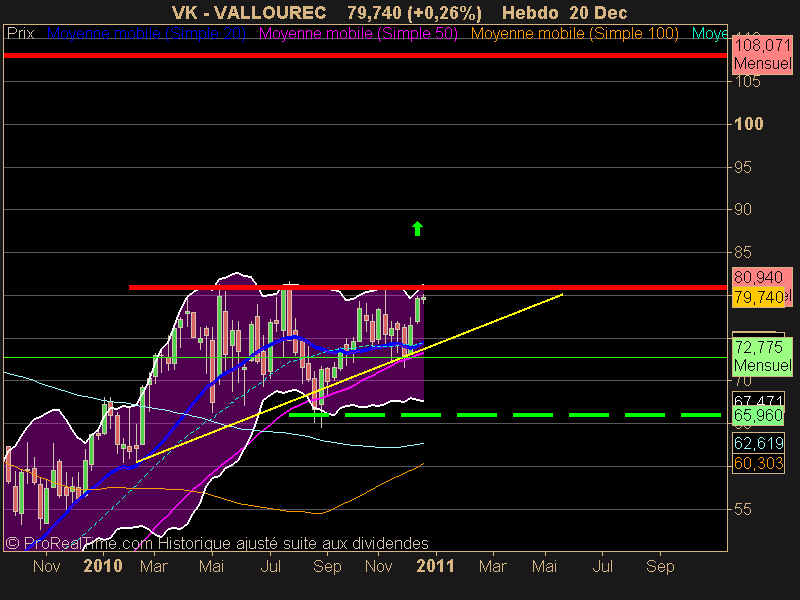Click the top thick red resistance line
Image resolution: width=800 pixels, height=600 pixels.
click(365, 55)
